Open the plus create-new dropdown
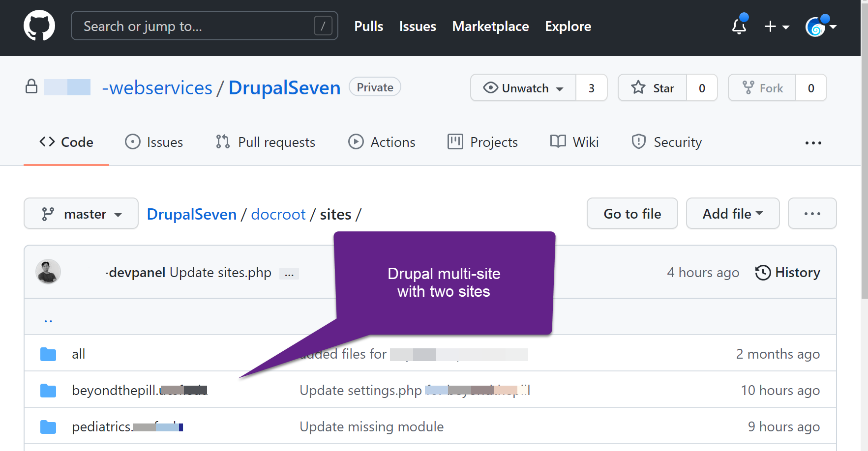Screen dimensions: 868x451 pos(777,27)
